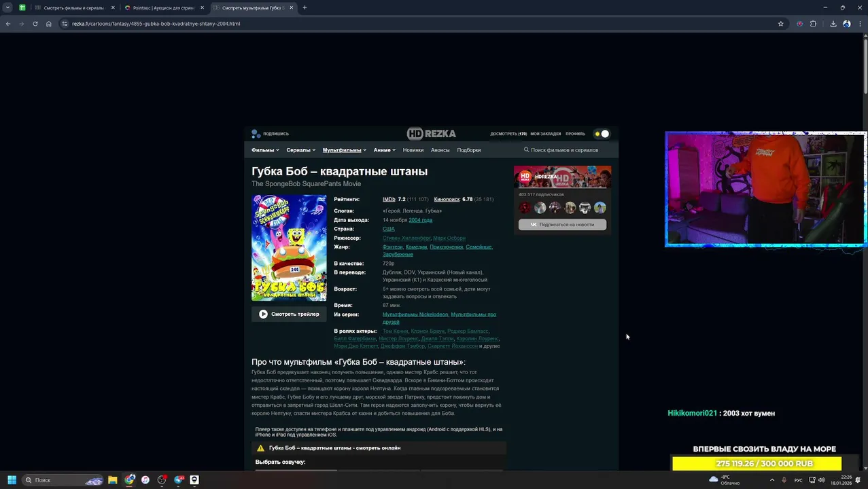Open the США country link
The width and height of the screenshot is (868, 489).
(388, 229)
